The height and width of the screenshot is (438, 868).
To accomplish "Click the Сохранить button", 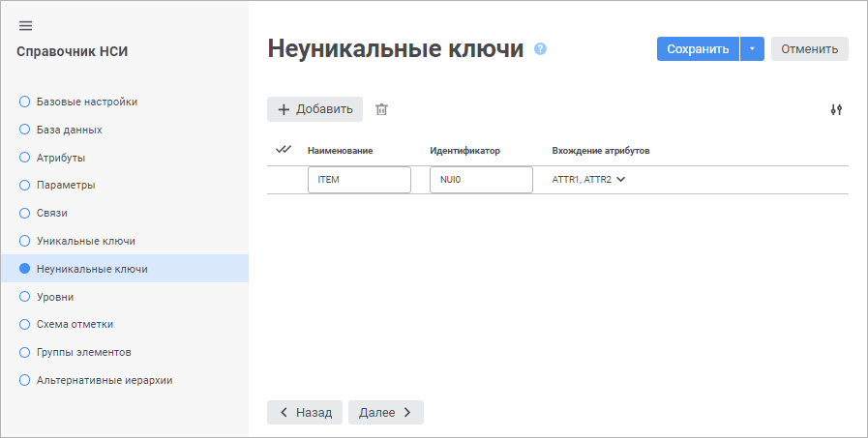I will [x=698, y=49].
